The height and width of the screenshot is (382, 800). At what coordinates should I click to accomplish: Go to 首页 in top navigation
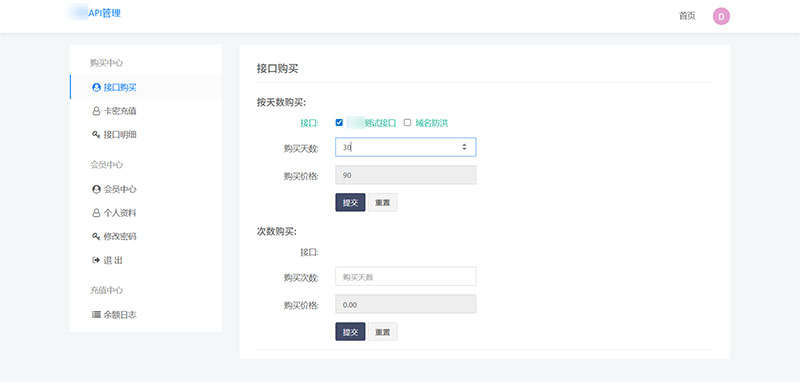pyautogui.click(x=687, y=16)
